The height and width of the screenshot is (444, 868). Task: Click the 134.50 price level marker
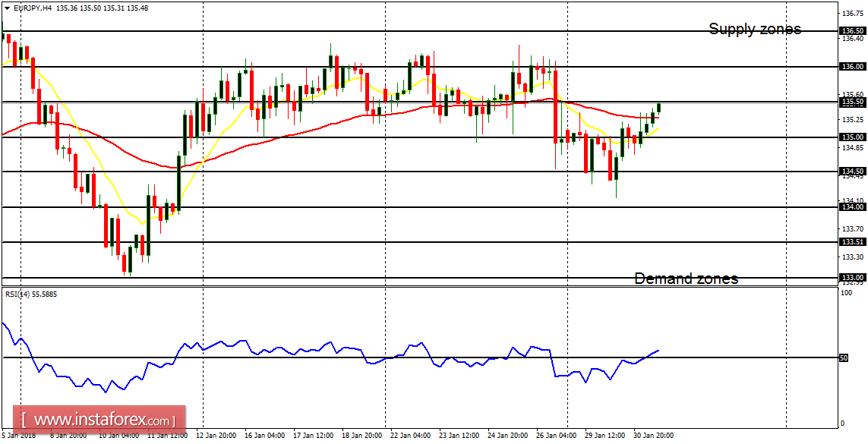[851, 171]
